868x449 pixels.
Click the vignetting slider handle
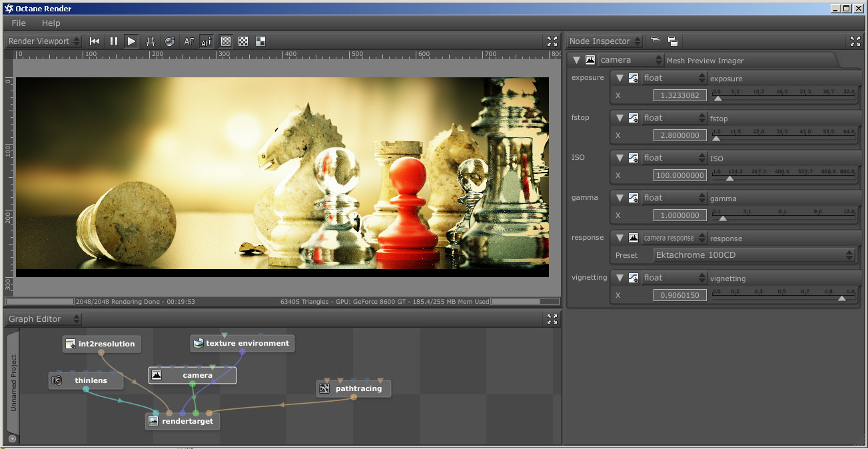(842, 298)
